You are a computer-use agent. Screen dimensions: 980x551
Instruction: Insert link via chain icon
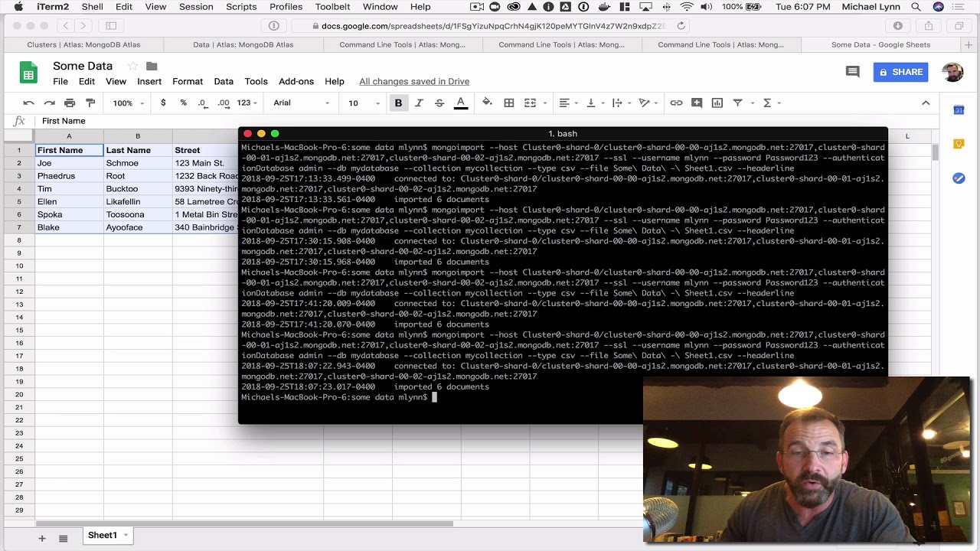(x=676, y=103)
